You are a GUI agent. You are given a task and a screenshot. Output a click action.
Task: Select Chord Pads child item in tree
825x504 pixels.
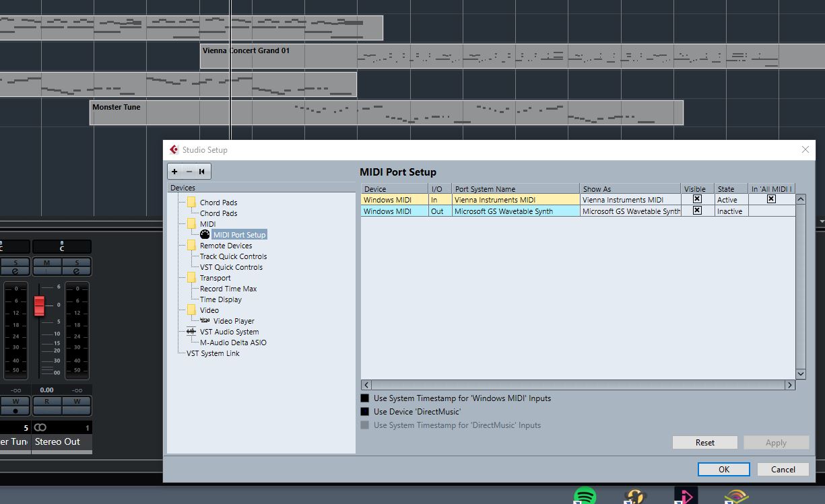pos(218,213)
